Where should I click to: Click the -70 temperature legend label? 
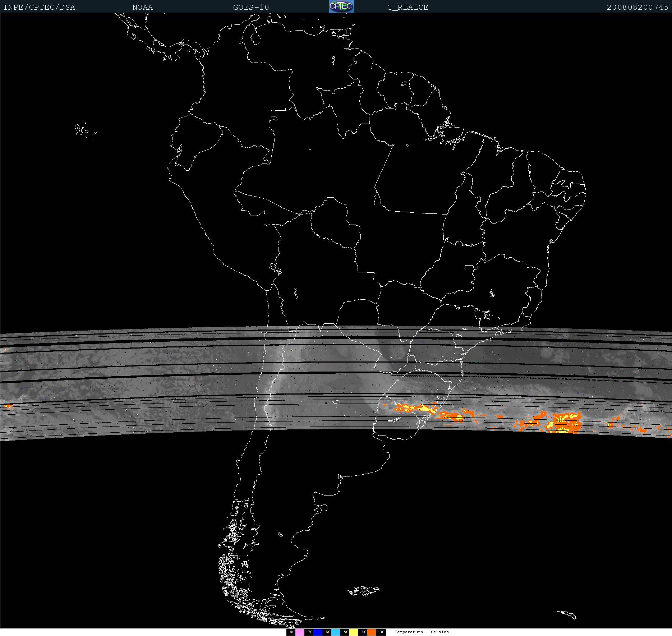309,632
